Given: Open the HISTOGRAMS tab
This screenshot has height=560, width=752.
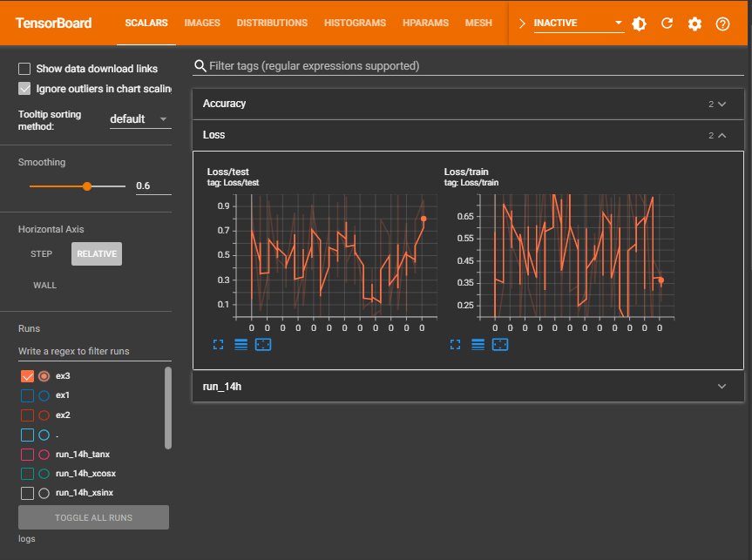Looking at the screenshot, I should pos(355,23).
